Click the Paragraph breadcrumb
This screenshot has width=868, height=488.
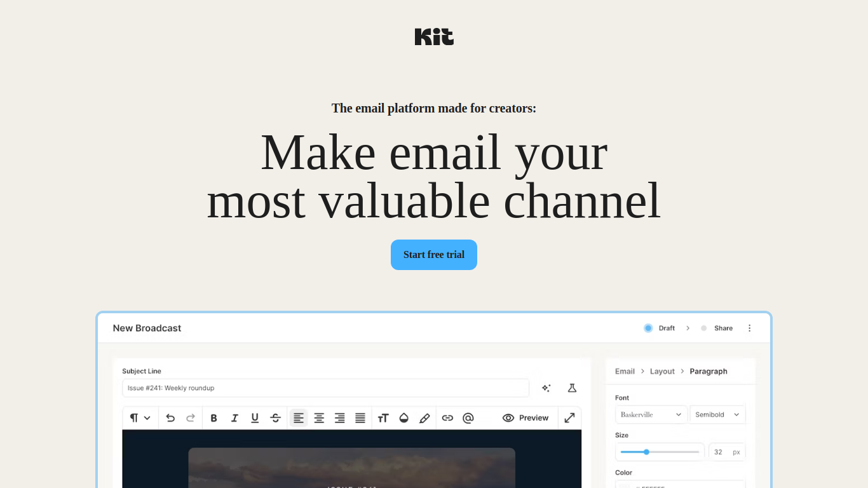(x=709, y=371)
